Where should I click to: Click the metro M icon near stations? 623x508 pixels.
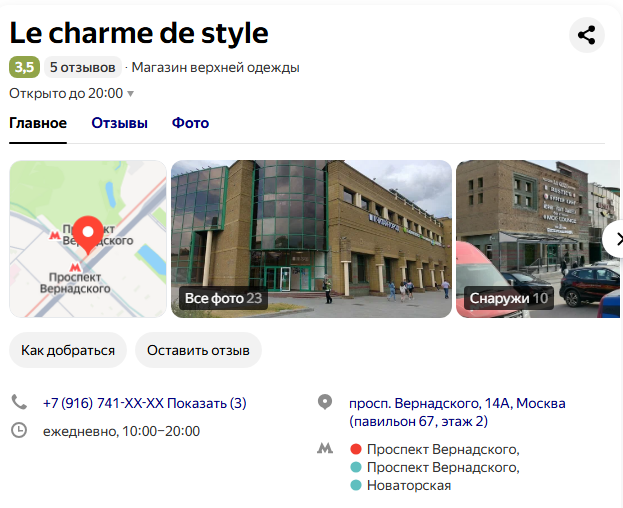click(x=325, y=449)
